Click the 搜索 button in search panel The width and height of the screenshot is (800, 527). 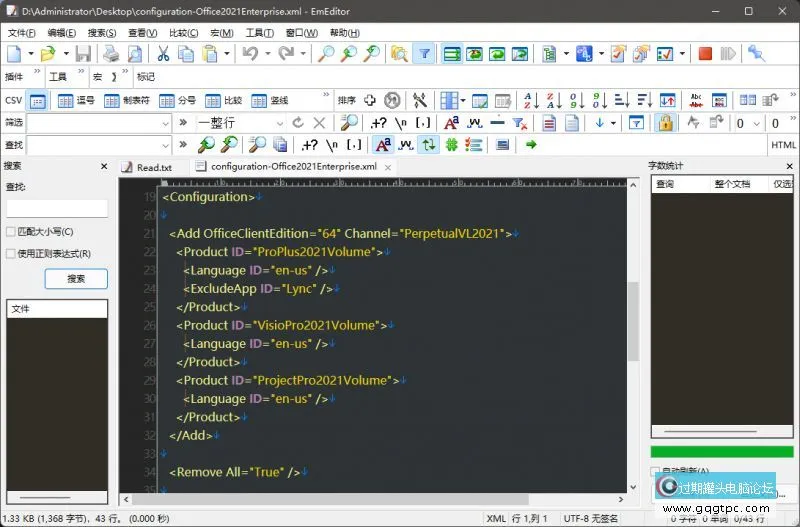76,279
